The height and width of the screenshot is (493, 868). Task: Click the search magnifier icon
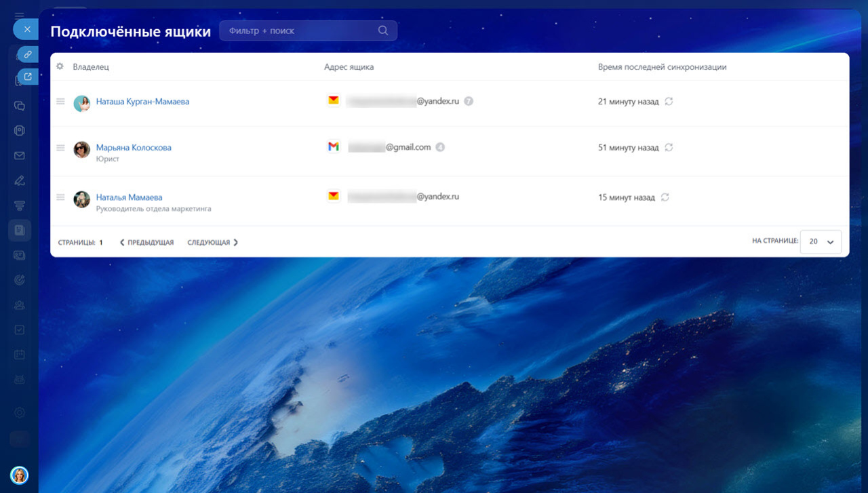click(x=383, y=31)
